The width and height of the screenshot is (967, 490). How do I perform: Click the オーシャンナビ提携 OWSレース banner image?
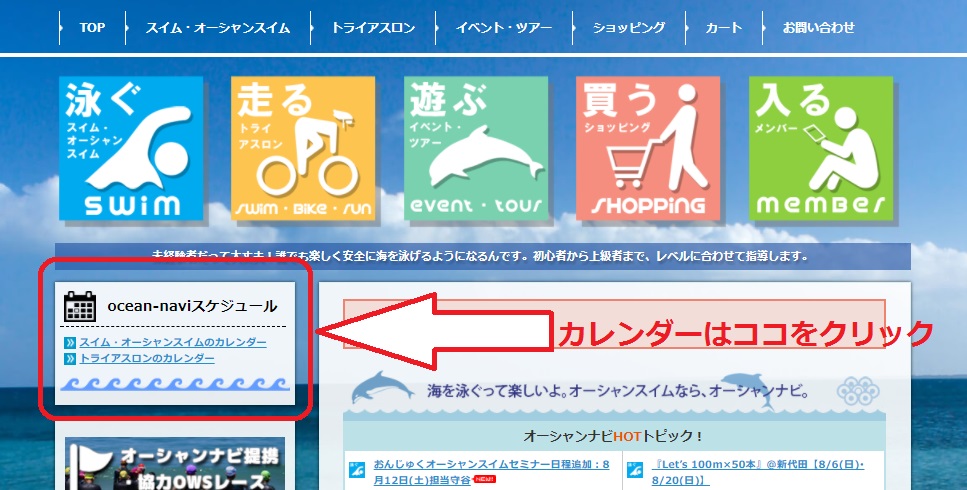175,464
